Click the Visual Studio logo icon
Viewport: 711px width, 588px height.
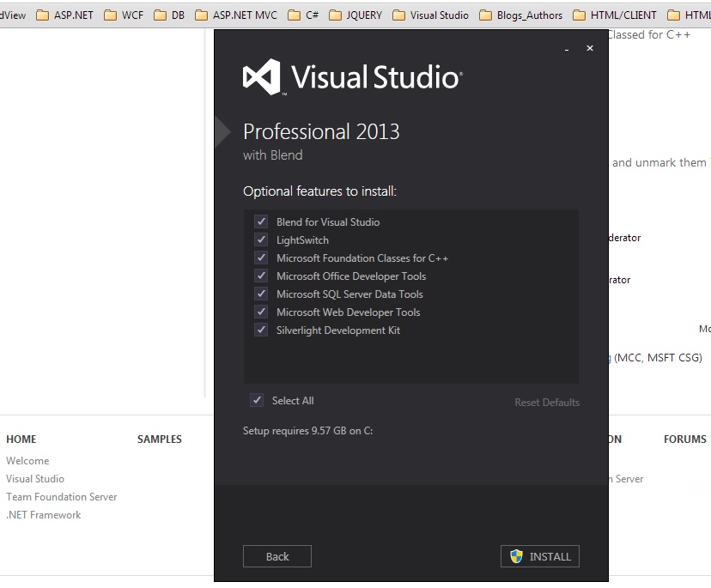[x=262, y=76]
